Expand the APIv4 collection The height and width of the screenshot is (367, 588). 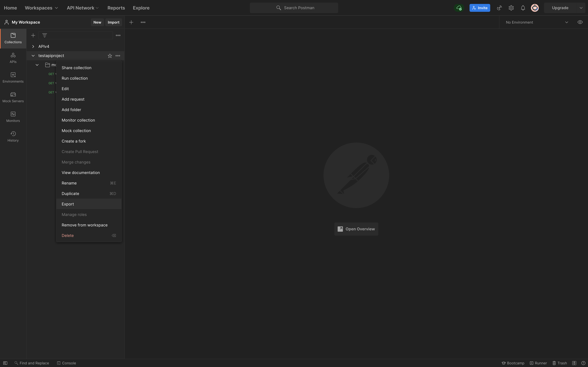(x=33, y=46)
